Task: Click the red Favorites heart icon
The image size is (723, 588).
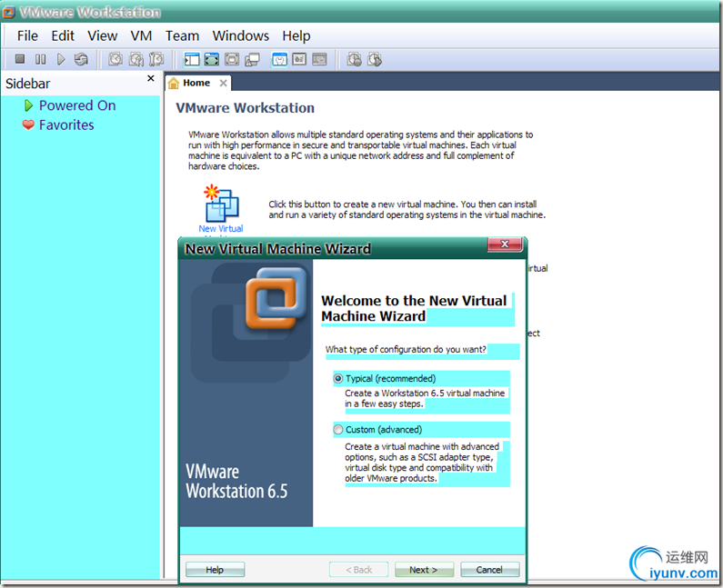Action: 28,125
